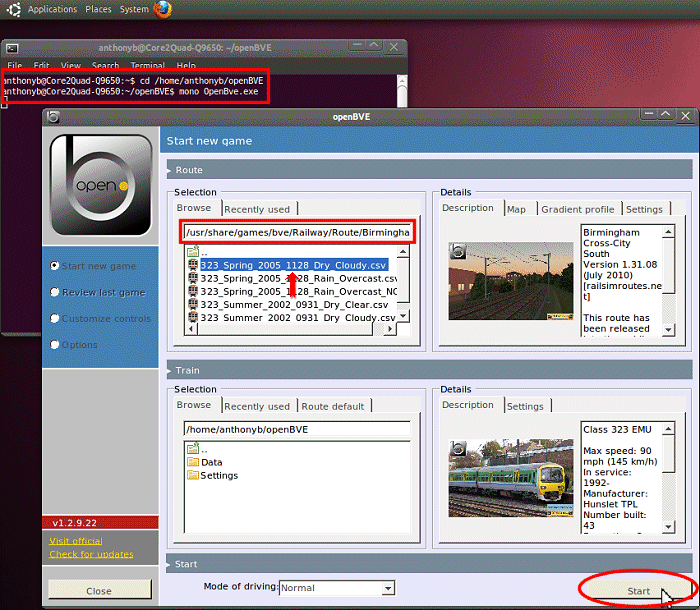
Task: Switch to Settings tab in Train details
Action: pos(525,406)
